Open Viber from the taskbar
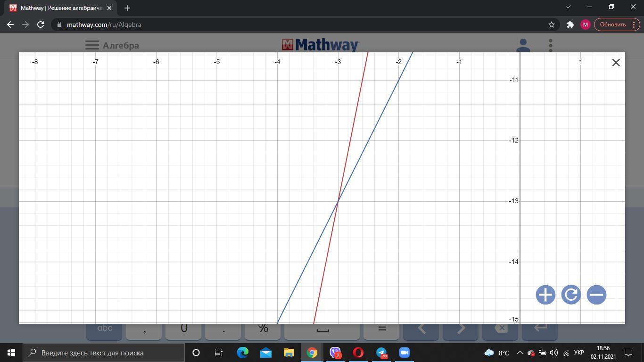Screen dimensions: 644x362 [x=335, y=353]
